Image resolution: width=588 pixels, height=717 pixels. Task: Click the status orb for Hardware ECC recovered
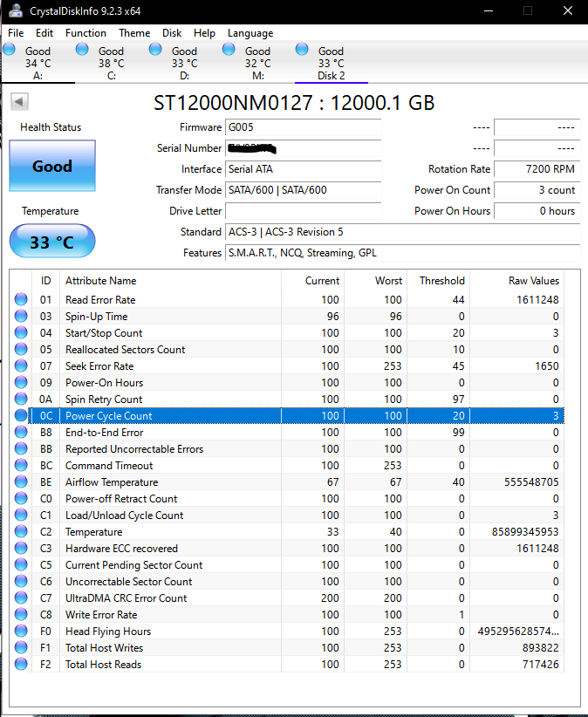(21, 548)
